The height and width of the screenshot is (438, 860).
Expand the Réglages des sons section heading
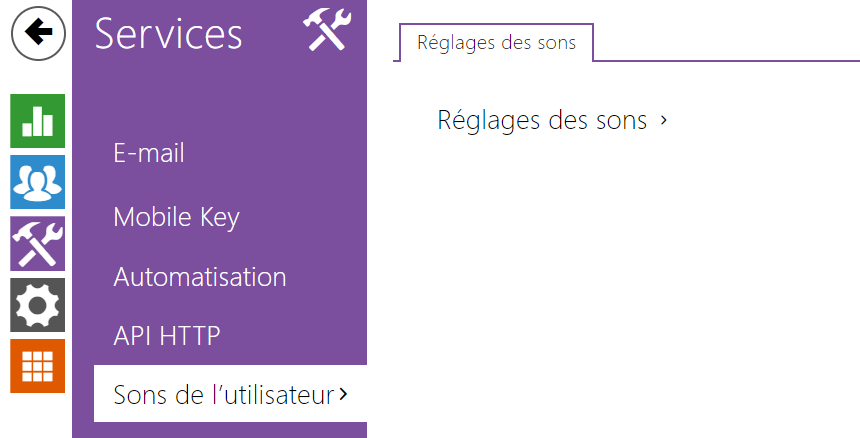coord(542,120)
